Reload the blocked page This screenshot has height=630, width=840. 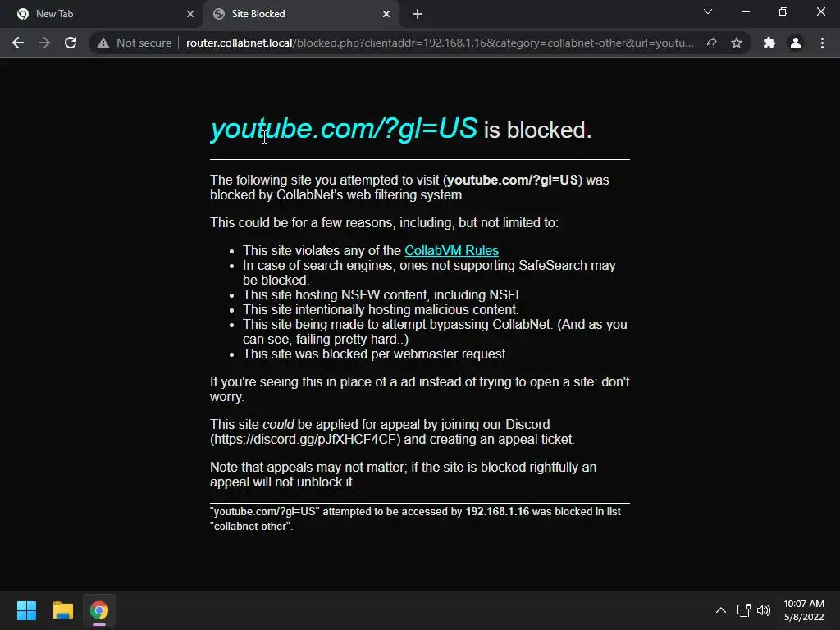pos(71,43)
